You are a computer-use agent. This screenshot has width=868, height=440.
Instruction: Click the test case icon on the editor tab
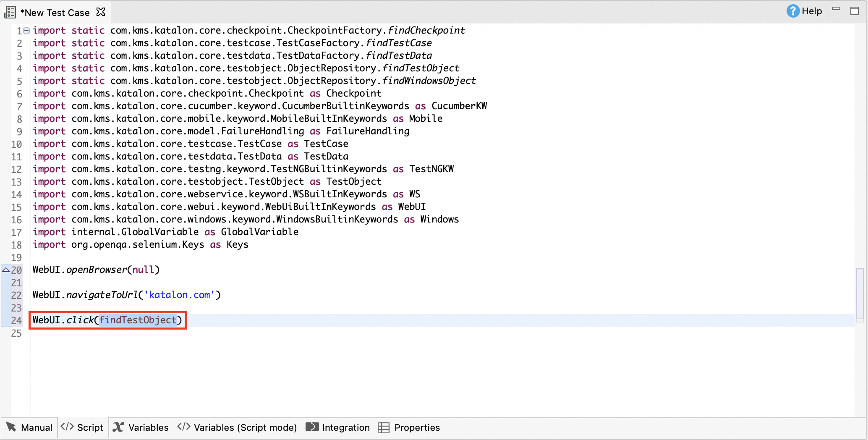coord(10,12)
